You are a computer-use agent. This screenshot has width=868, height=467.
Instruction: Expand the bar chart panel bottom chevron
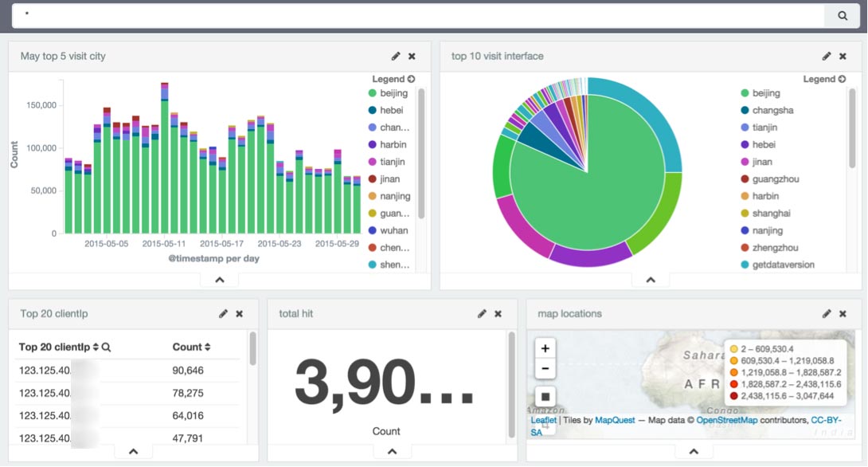click(220, 280)
